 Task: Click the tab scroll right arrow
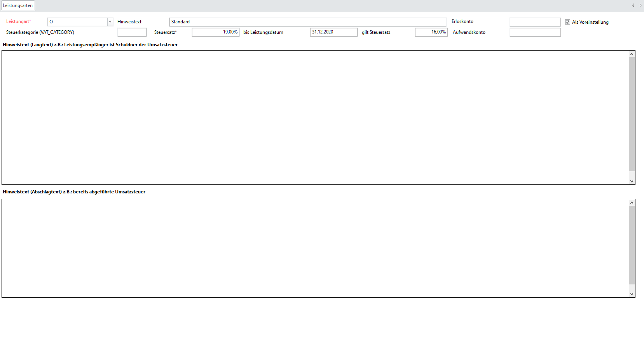640,5
